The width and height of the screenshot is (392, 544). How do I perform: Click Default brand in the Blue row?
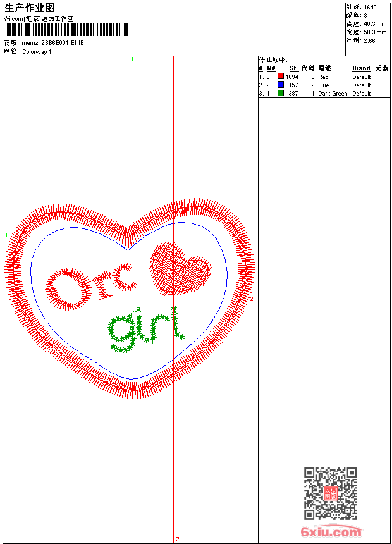coord(362,85)
